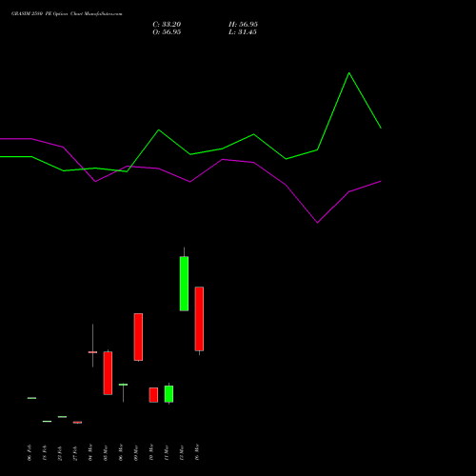Select the green dash candle above 06 Feb
The width and height of the screenshot is (476, 476).
click(31, 398)
